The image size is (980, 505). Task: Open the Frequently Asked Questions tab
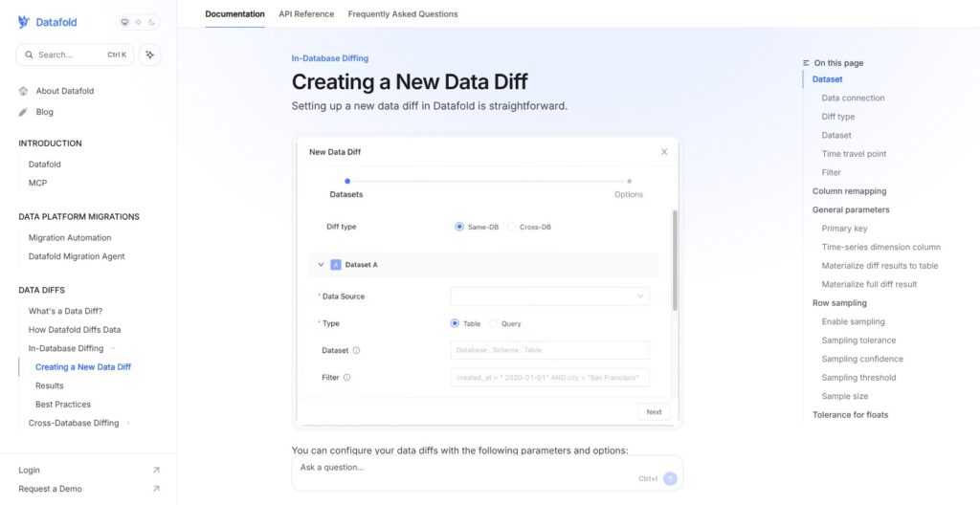pos(403,13)
